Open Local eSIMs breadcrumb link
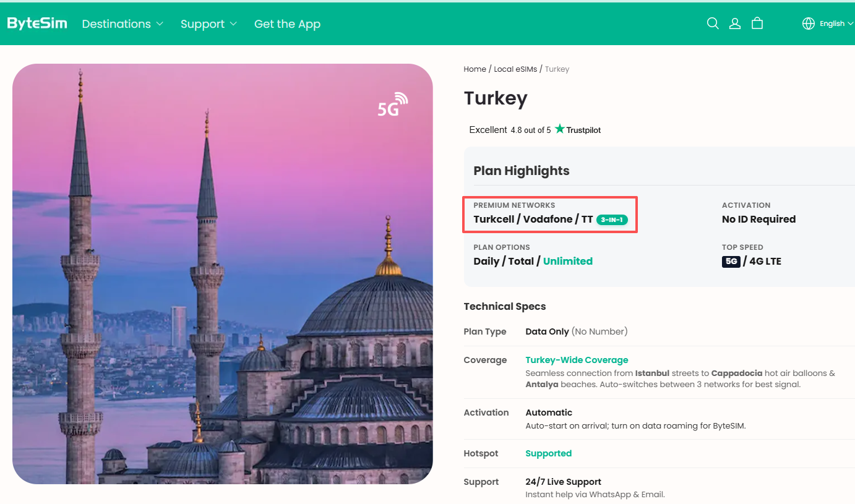 [x=515, y=69]
